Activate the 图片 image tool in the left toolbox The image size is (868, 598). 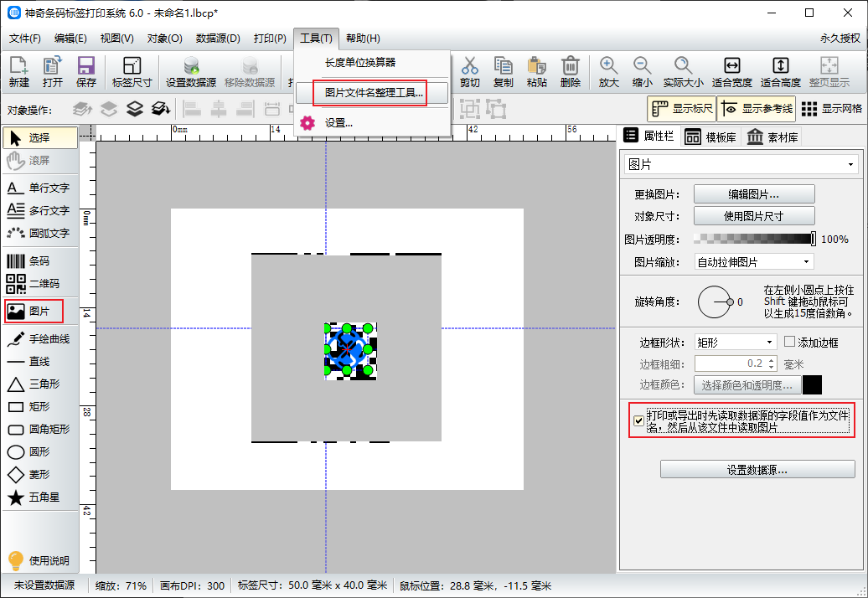pyautogui.click(x=34, y=312)
